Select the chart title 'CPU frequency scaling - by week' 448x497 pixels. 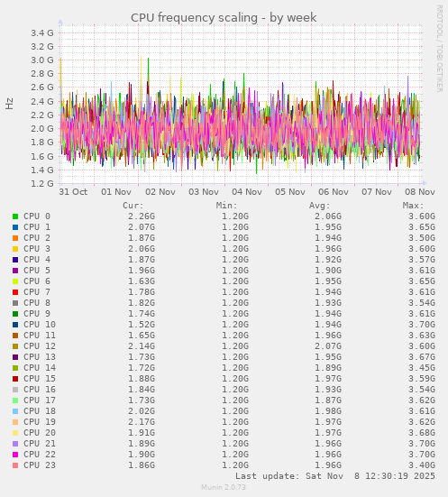pos(224,17)
